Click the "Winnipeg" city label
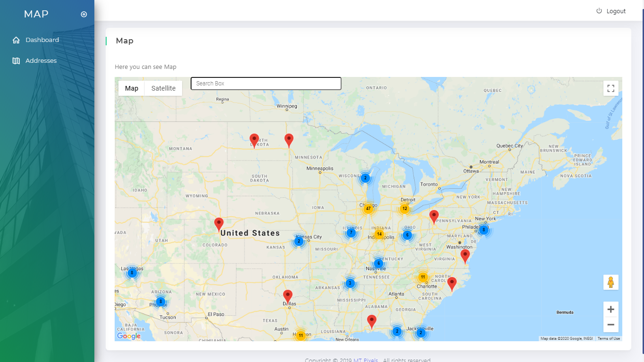644x362 pixels. (287, 106)
